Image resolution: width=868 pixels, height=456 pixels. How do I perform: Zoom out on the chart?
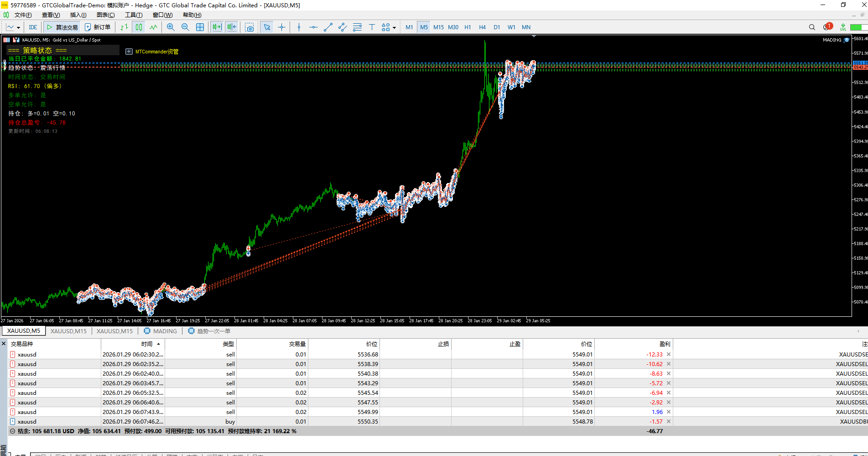[185, 27]
